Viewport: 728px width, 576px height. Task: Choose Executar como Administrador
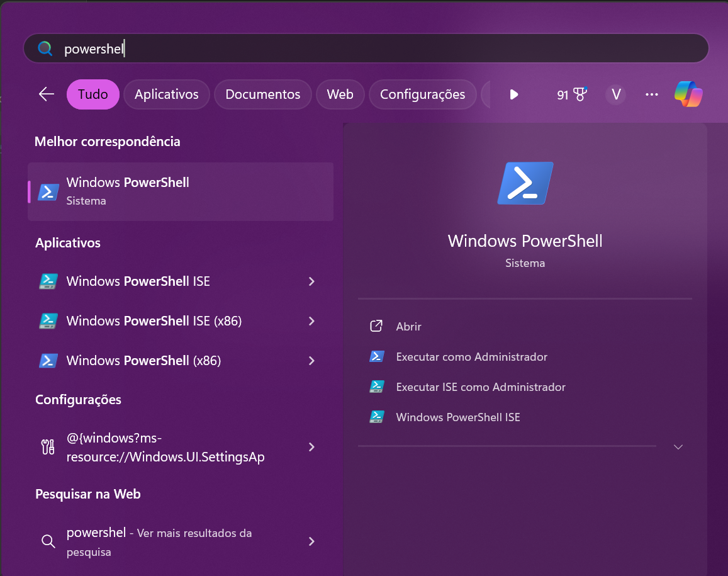472,357
